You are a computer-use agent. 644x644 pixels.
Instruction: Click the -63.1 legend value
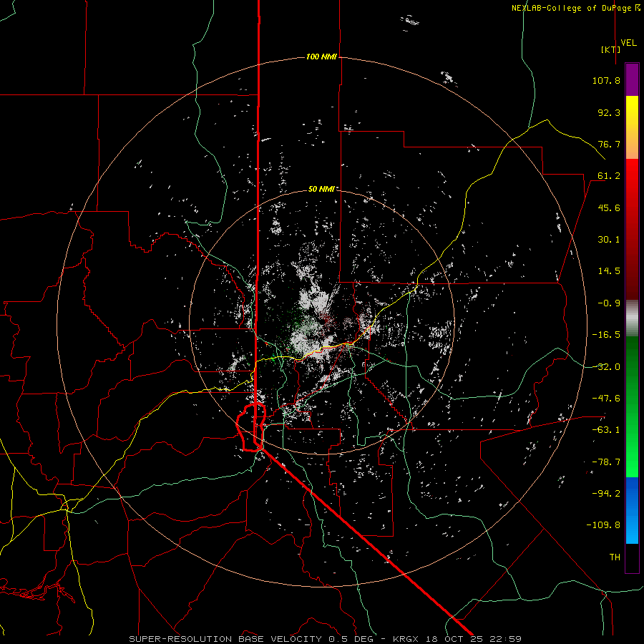tap(606, 430)
